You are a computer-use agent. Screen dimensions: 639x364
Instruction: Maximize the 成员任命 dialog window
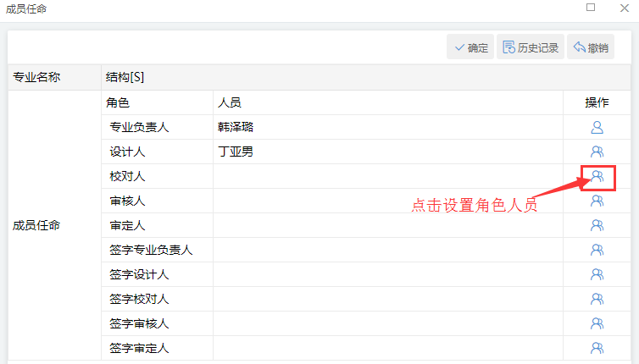coord(591,8)
